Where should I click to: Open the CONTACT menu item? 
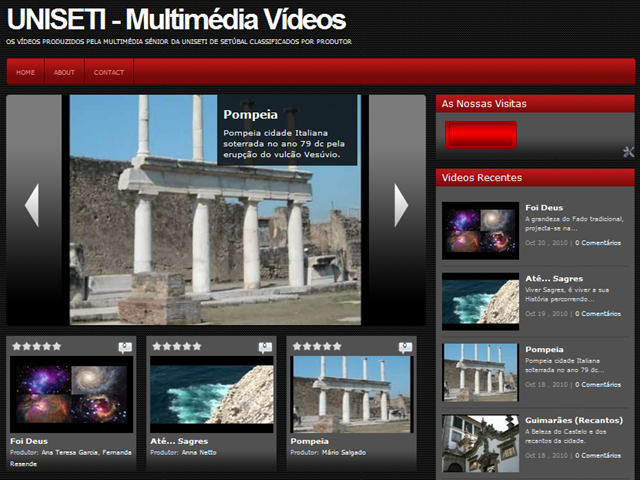(x=109, y=72)
